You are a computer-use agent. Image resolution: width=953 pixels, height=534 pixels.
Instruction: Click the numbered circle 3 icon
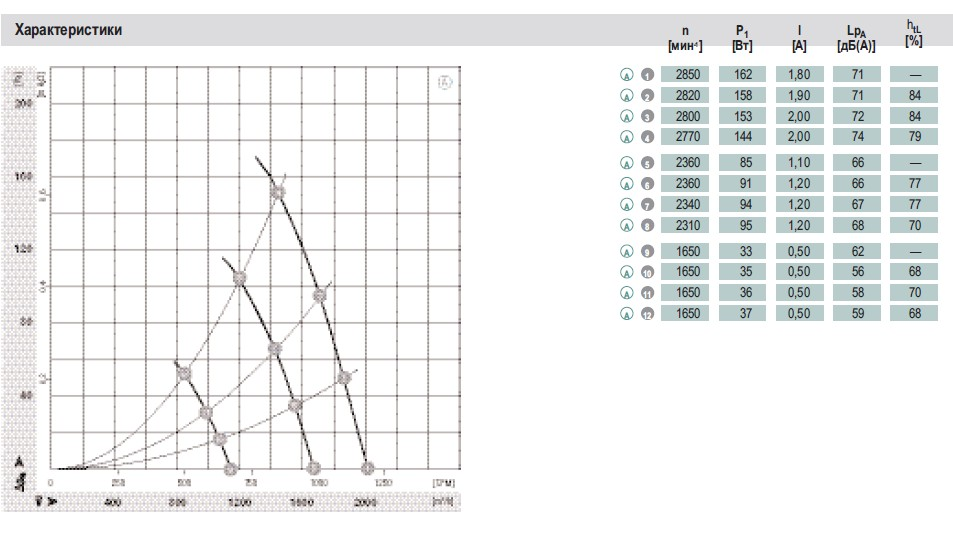647,116
